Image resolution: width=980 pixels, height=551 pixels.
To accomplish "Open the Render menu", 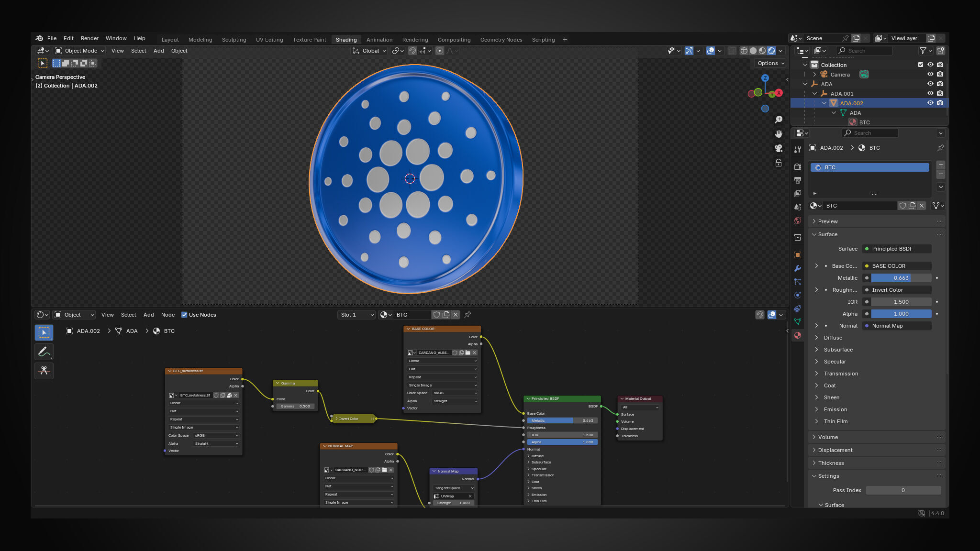I will [89, 38].
